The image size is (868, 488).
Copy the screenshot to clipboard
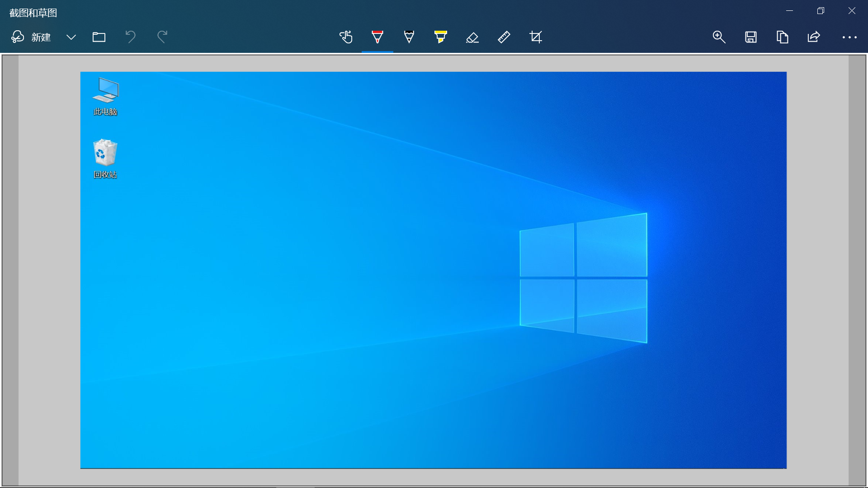pyautogui.click(x=782, y=37)
